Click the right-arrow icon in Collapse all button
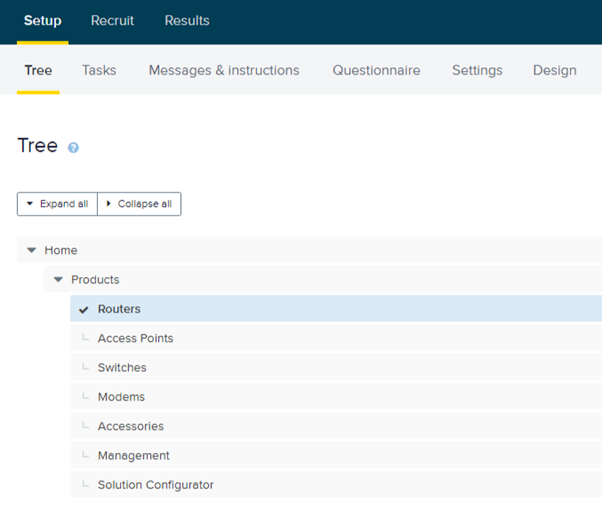Viewport: 602px width, 517px height. tap(108, 203)
